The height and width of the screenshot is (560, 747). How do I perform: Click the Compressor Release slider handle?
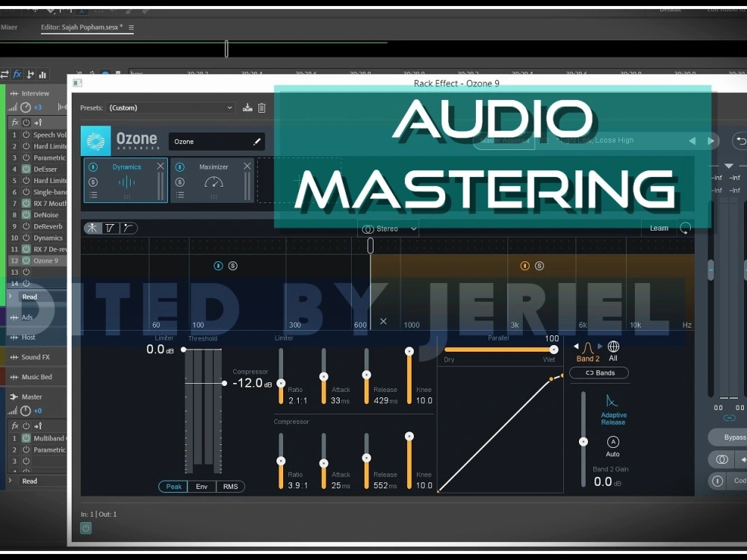pyautogui.click(x=366, y=458)
